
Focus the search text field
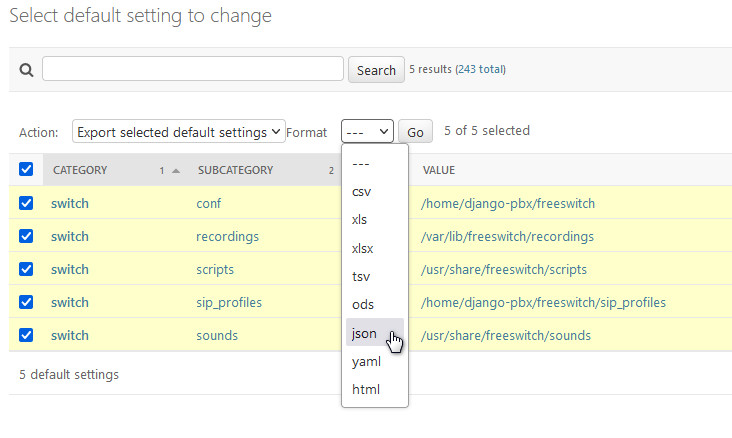tap(193, 69)
